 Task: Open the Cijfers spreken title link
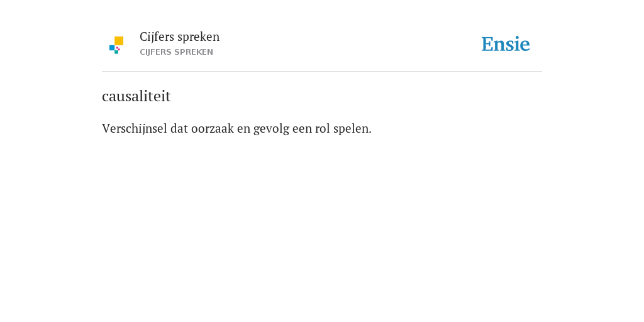179,37
